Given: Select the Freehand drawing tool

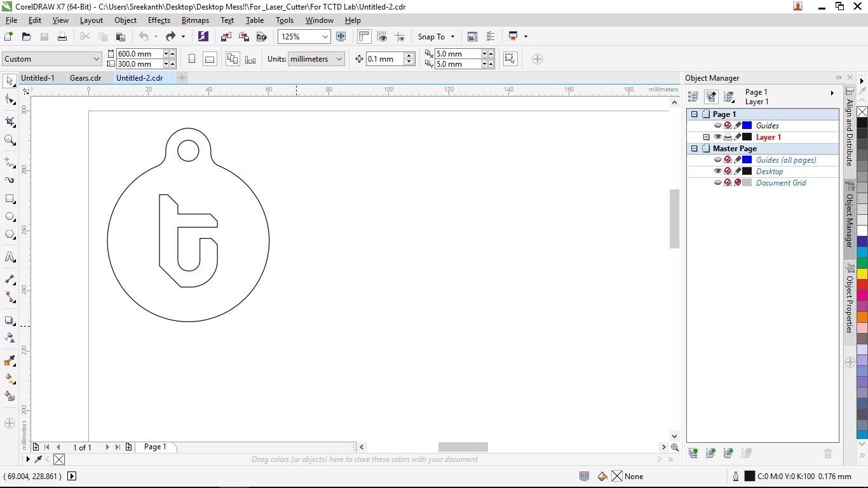Looking at the screenshot, I should (x=10, y=163).
